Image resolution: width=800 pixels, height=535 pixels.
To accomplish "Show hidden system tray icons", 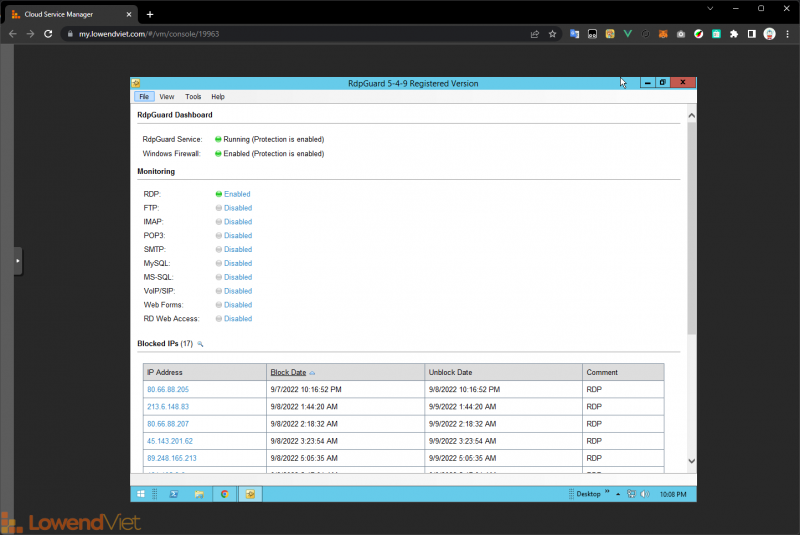I will (618, 494).
